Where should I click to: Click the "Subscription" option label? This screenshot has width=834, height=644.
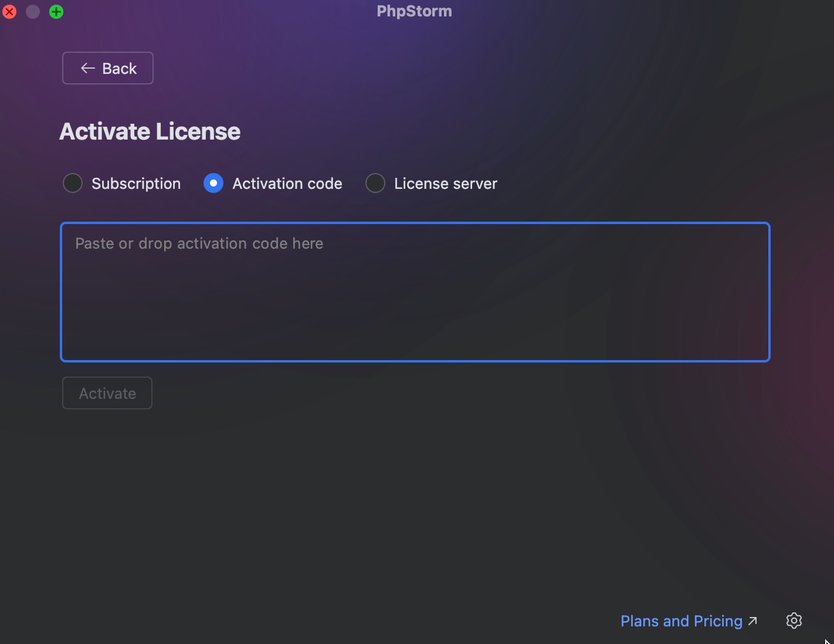(136, 184)
